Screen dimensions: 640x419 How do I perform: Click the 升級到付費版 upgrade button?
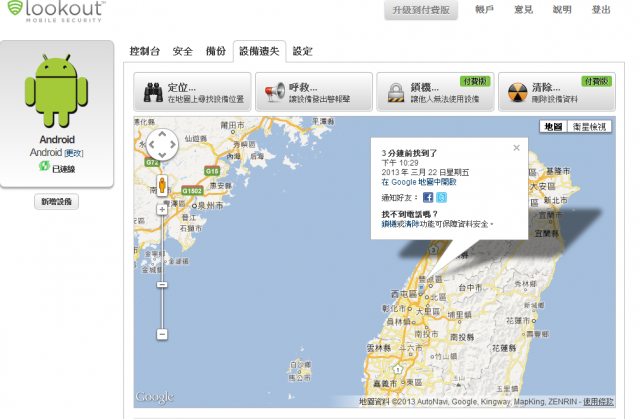coord(421,10)
